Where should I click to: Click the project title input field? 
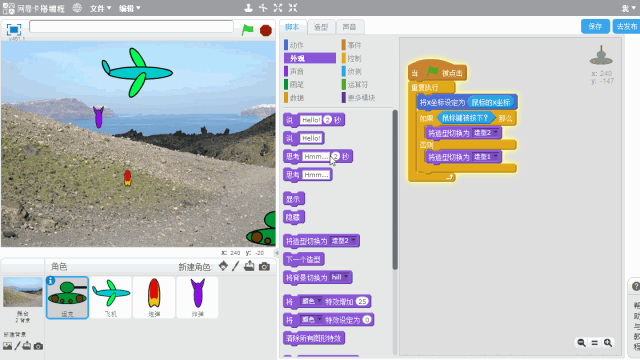coord(131,27)
